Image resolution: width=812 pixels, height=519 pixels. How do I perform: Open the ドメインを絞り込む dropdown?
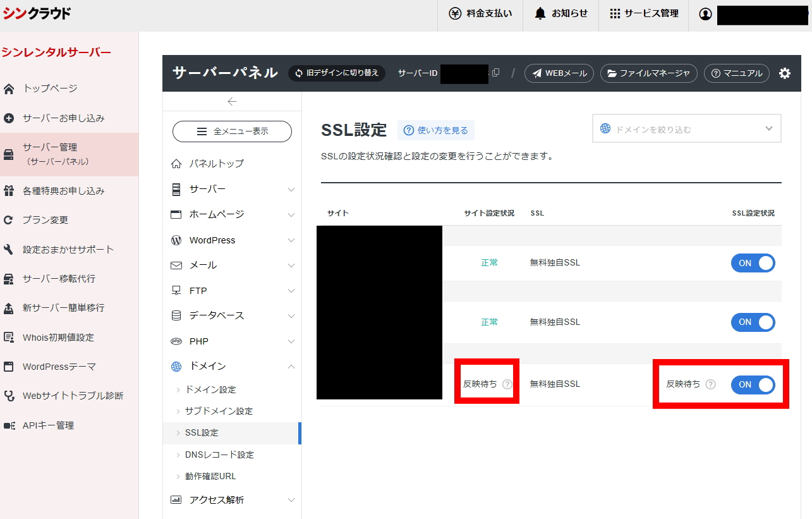click(686, 128)
